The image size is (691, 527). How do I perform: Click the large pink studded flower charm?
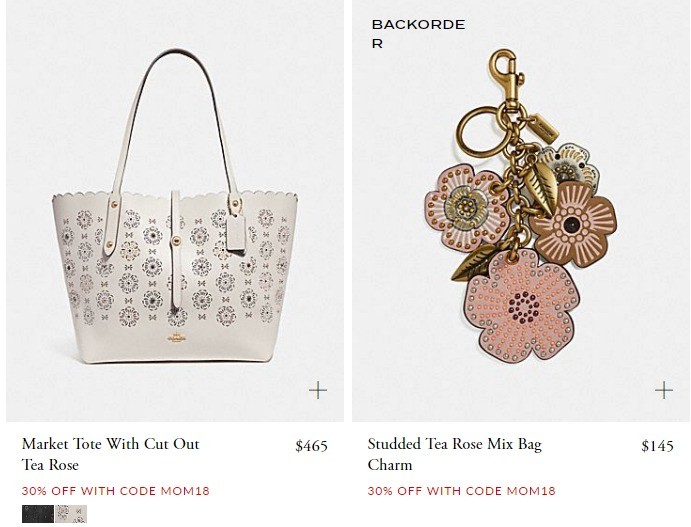[x=523, y=304]
